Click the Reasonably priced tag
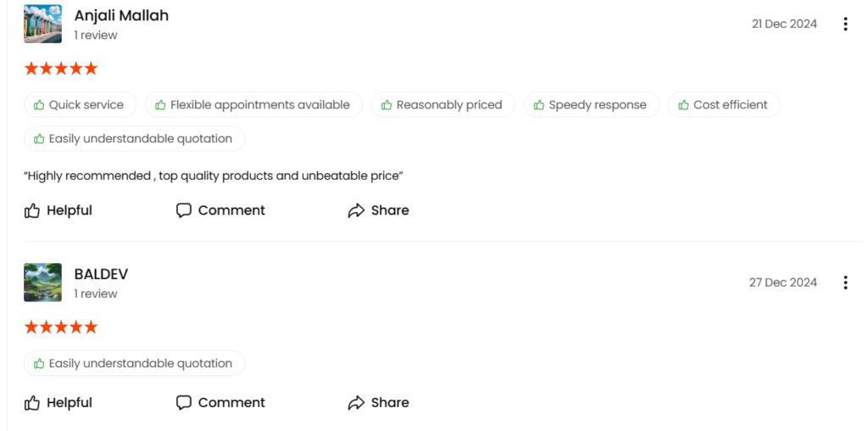 (442, 105)
